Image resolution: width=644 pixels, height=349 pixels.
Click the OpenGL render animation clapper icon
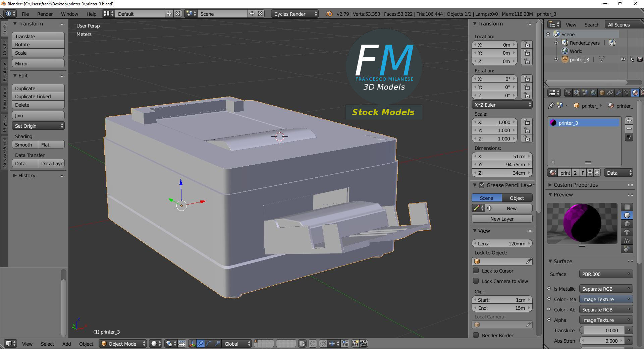[x=364, y=344]
